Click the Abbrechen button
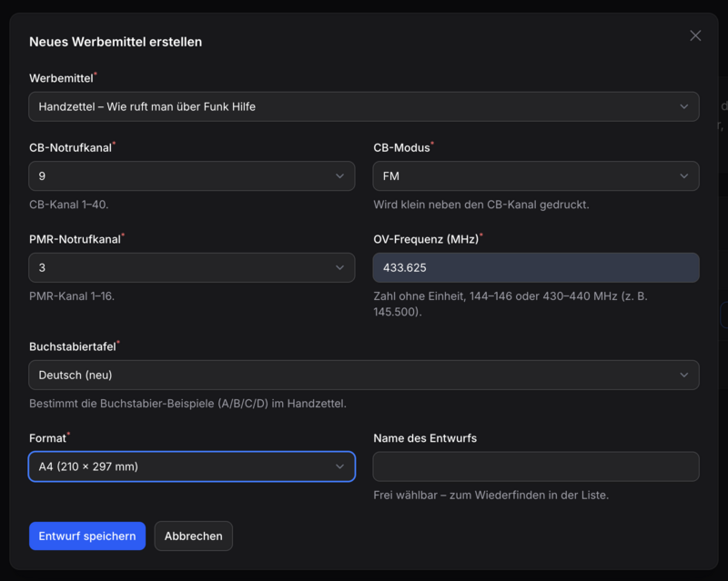The image size is (728, 581). point(194,536)
